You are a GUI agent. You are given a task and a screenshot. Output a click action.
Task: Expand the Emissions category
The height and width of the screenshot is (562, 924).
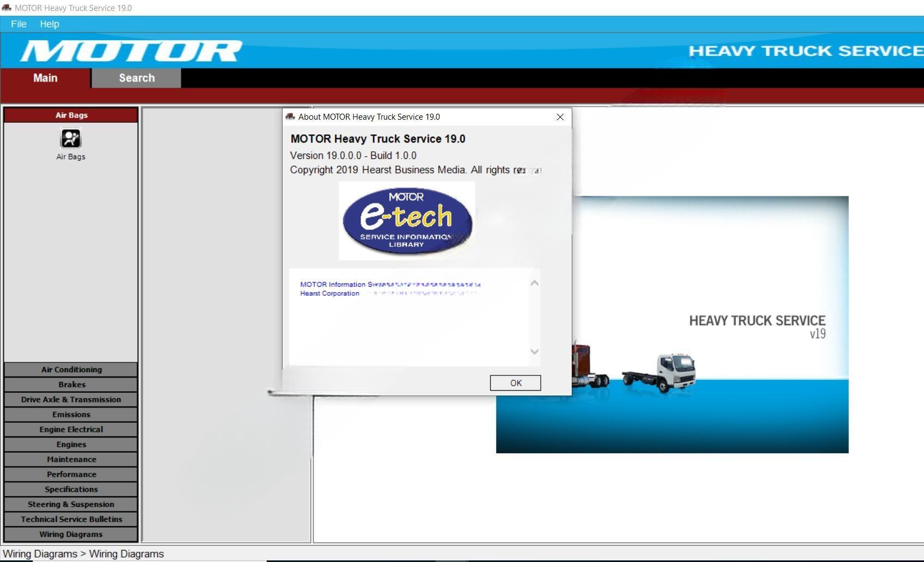coord(71,415)
